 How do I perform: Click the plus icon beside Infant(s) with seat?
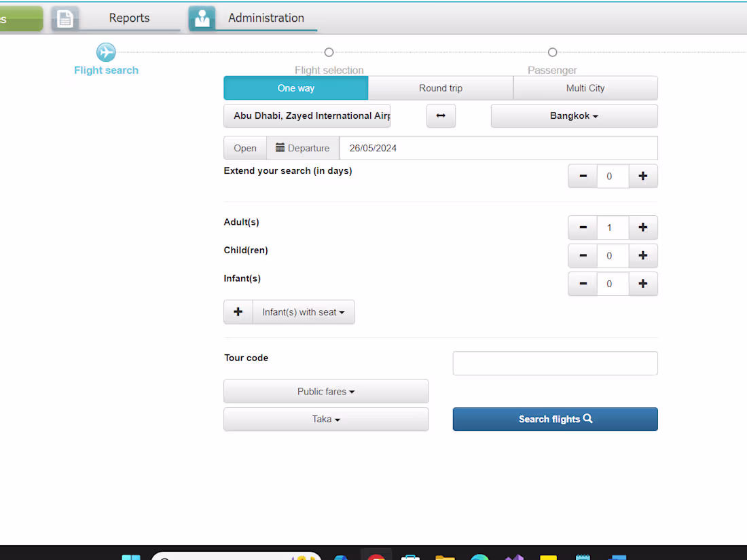click(238, 312)
